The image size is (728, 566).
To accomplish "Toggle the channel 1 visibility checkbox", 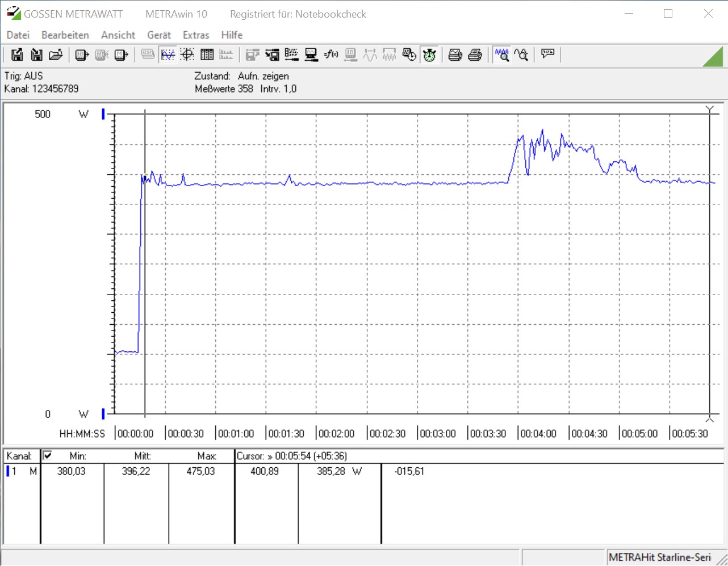I will pos(48,455).
